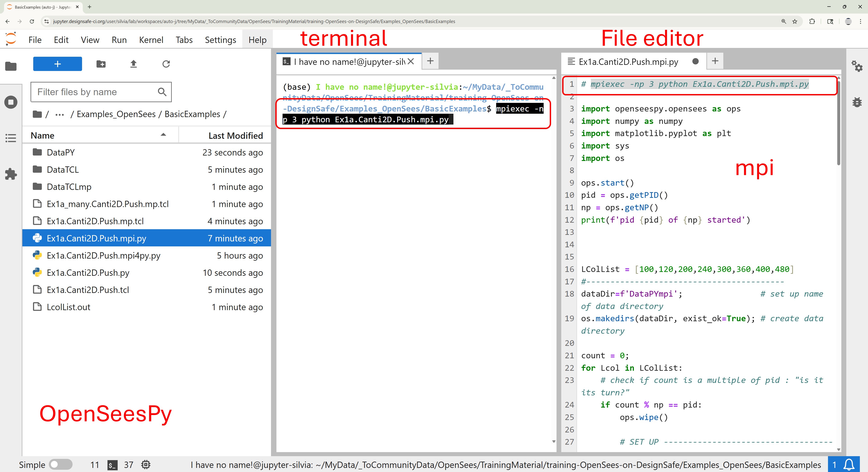This screenshot has height=472, width=868.
Task: Open the Kernel menu
Action: [151, 40]
